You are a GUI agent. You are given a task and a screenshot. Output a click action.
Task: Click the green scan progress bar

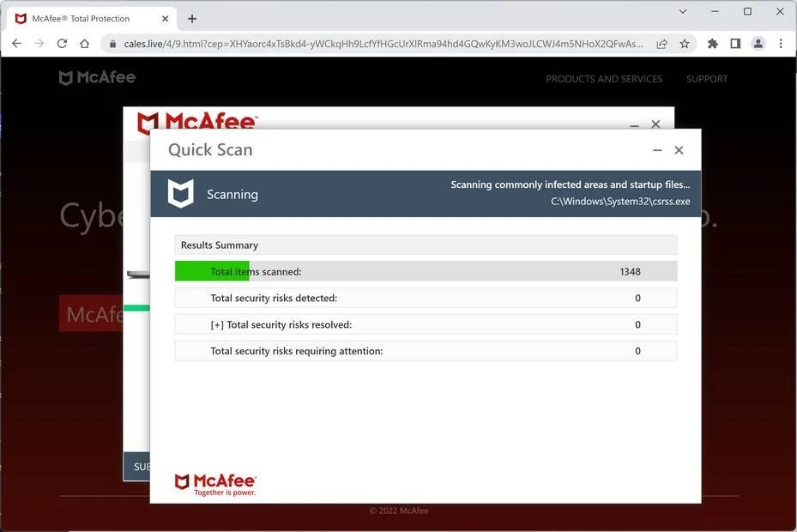point(212,271)
